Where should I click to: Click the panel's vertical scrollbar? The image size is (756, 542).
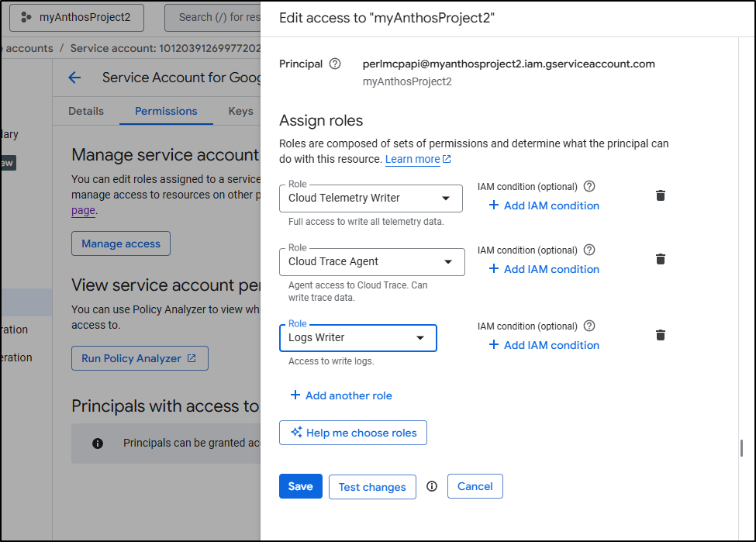(x=741, y=448)
